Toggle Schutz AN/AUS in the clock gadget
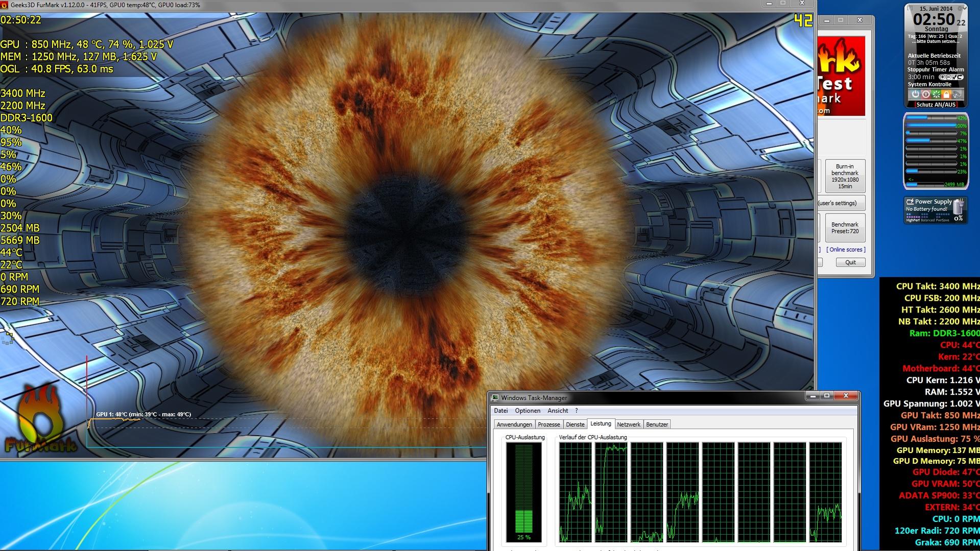 [x=936, y=105]
